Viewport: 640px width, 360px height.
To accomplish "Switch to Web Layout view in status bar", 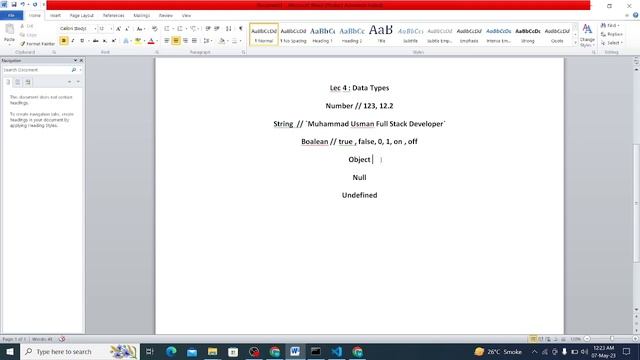I will 548,339.
